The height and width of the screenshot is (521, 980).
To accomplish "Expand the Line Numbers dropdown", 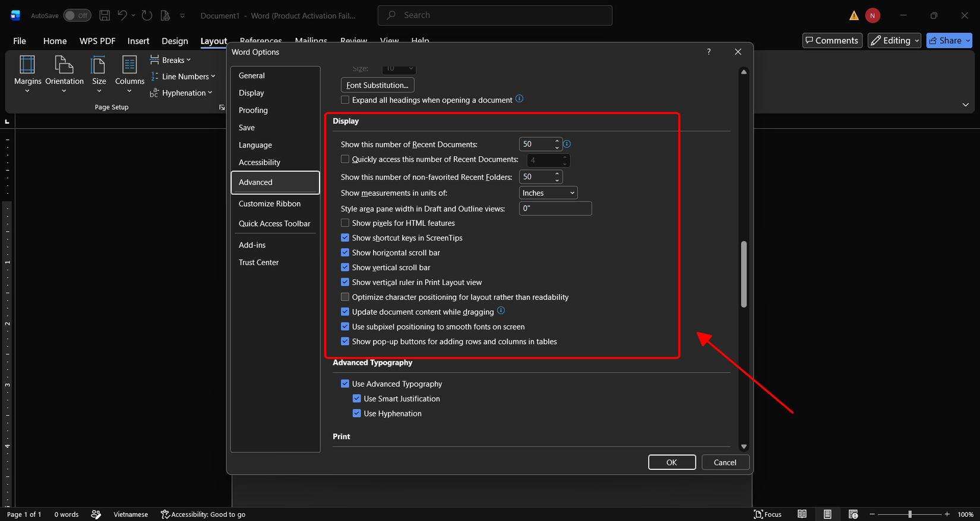I will pos(182,76).
